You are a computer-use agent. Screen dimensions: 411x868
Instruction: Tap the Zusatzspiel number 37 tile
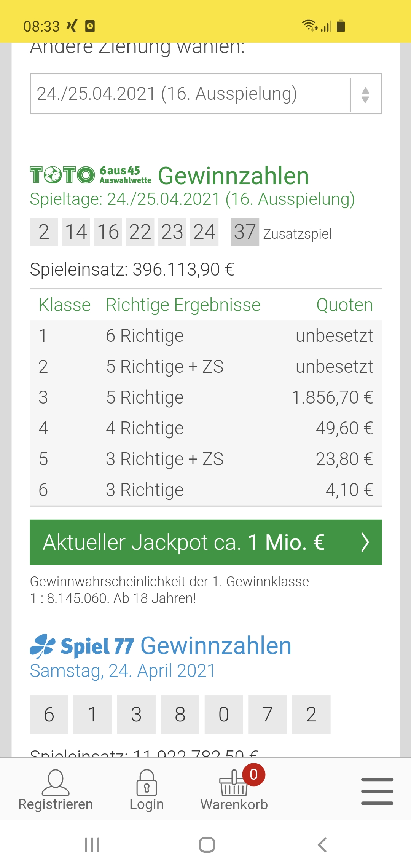245,232
